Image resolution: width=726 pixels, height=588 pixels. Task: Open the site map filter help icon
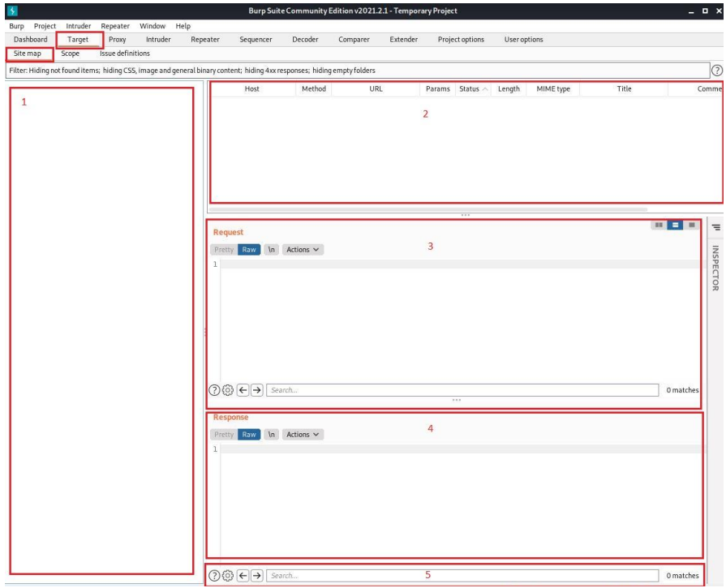(717, 71)
